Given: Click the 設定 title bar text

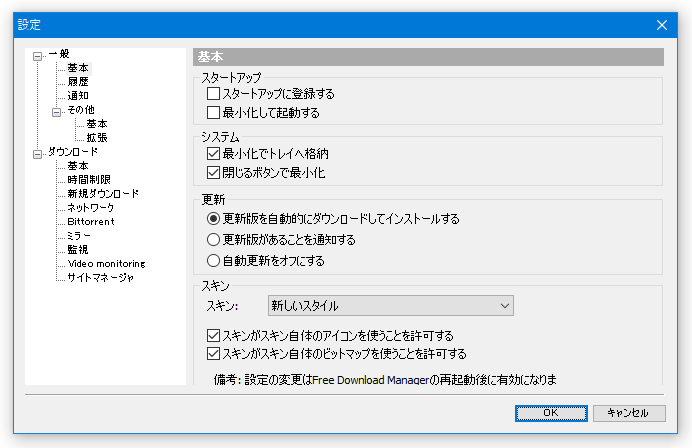Looking at the screenshot, I should click(29, 25).
